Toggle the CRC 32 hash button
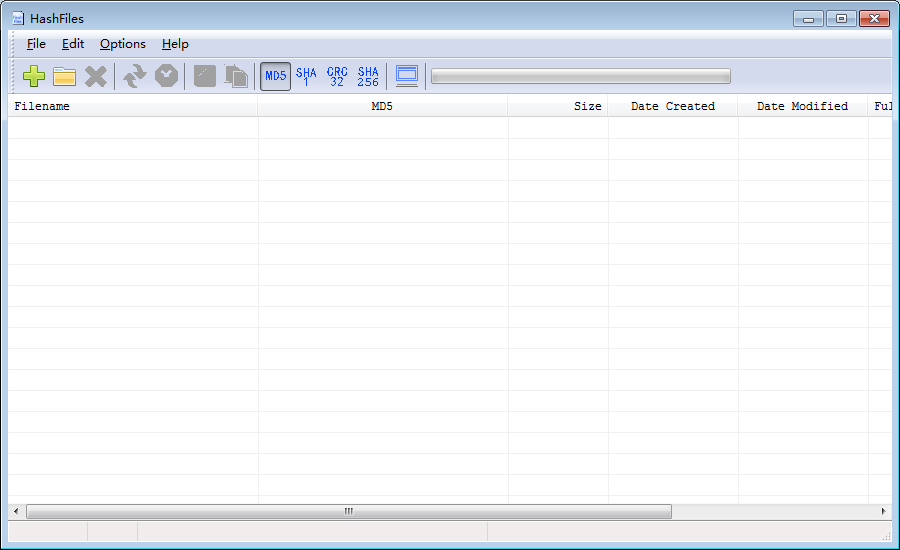Screen dimensions: 900x550 pyautogui.click(x=337, y=76)
